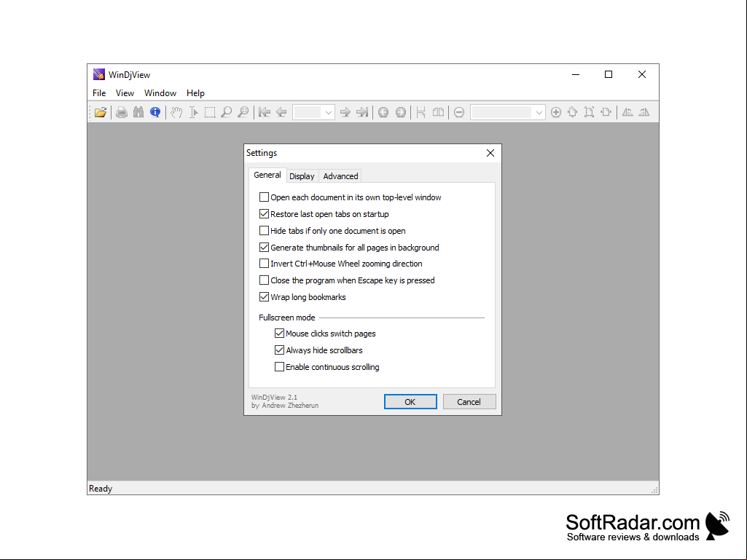Click the 'Fullscreen mode' group label
This screenshot has height=560, width=747.
click(287, 318)
